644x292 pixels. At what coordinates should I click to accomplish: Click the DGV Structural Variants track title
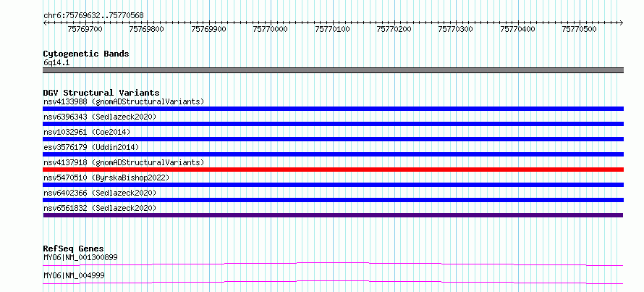point(101,93)
